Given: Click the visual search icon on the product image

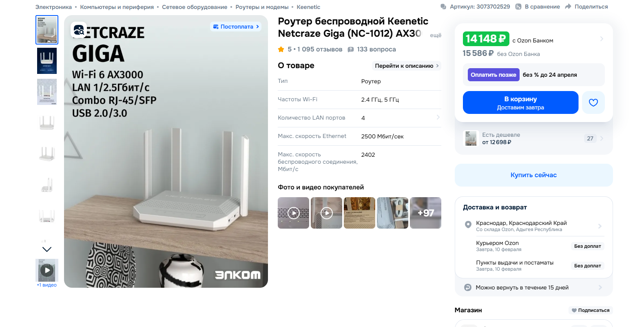Looking at the screenshot, I should click(79, 29).
